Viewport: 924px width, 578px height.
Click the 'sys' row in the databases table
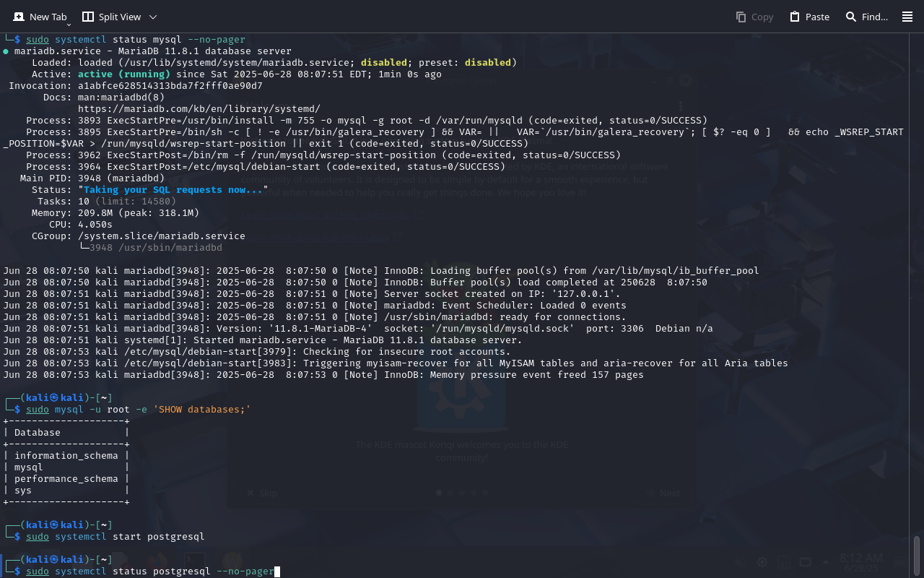pyautogui.click(x=23, y=491)
